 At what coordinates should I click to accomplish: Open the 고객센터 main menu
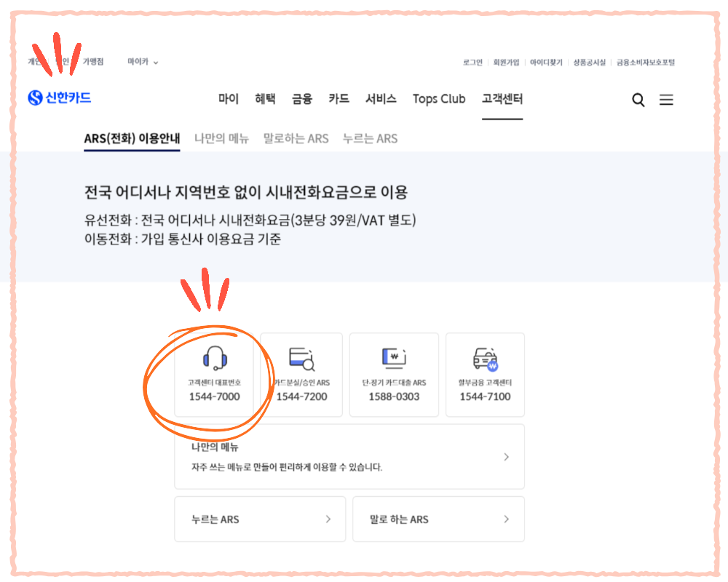(x=502, y=99)
